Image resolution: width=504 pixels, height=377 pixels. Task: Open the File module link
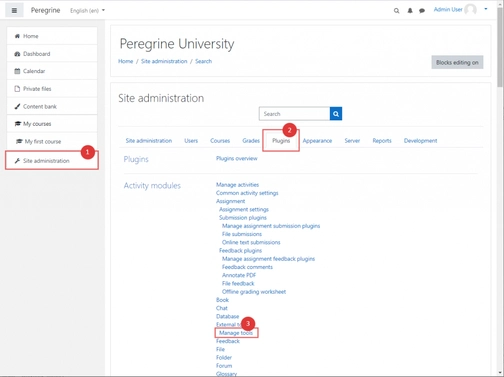[x=220, y=349]
